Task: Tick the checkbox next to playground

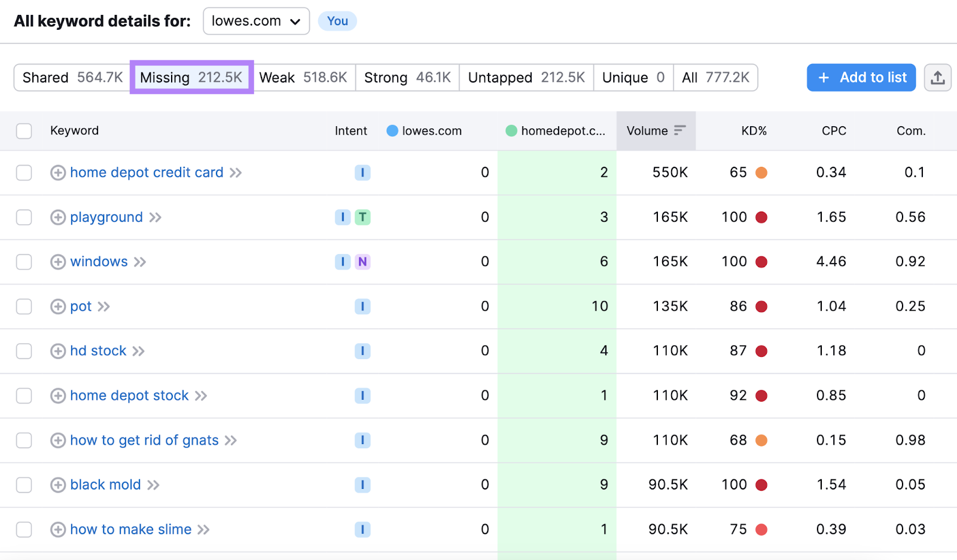Action: 24,217
